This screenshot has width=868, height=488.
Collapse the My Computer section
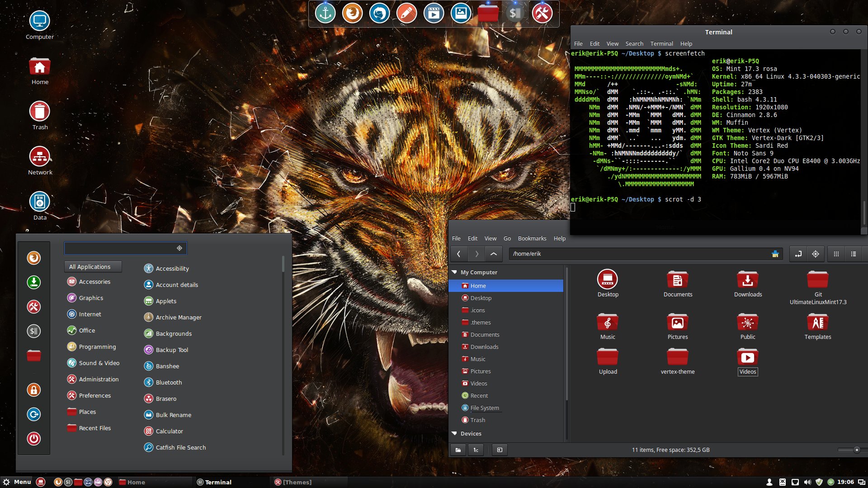coord(454,272)
